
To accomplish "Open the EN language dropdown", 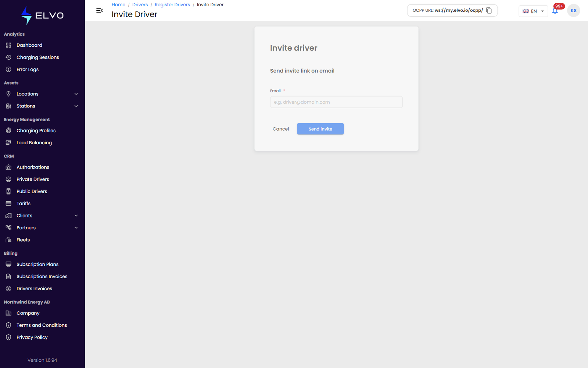I will click(533, 11).
